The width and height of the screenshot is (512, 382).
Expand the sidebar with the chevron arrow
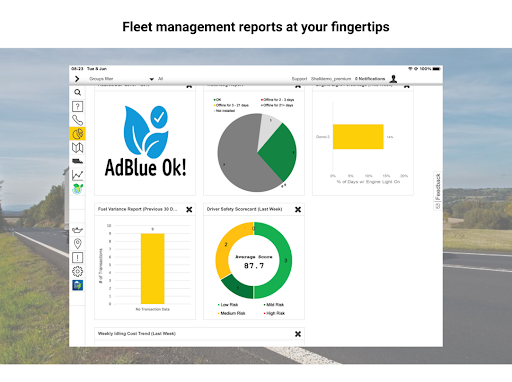(x=77, y=79)
